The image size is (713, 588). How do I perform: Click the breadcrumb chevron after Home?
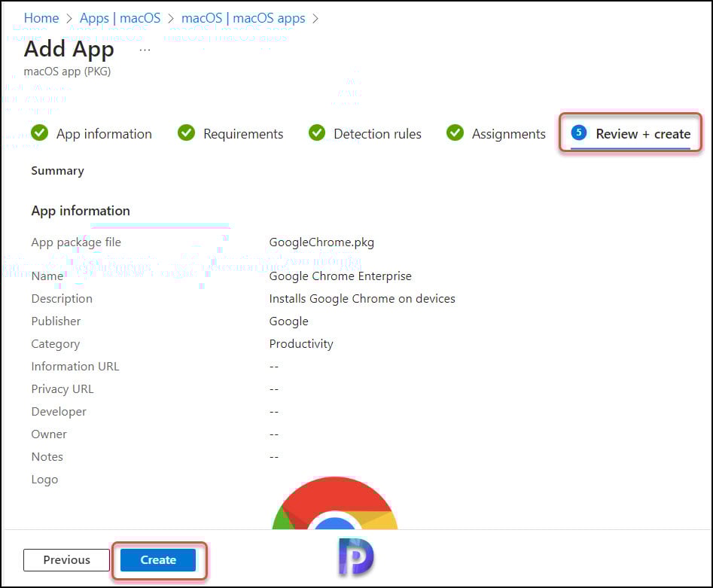pyautogui.click(x=69, y=19)
